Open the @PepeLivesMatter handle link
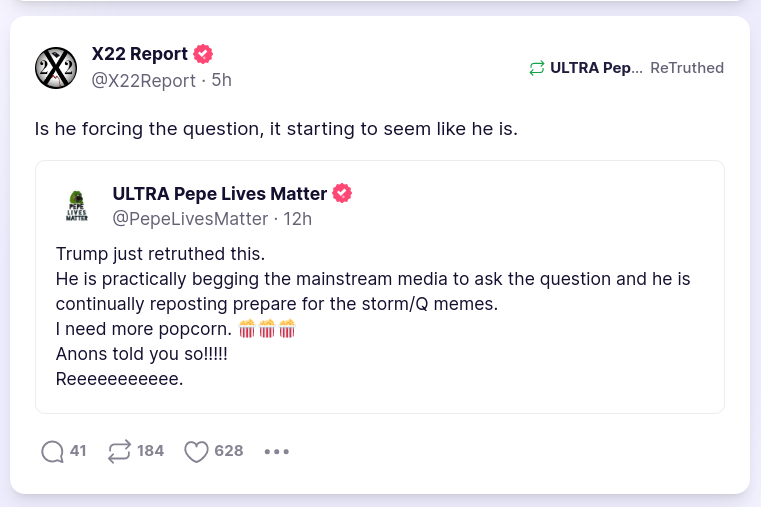This screenshot has width=761, height=507. coord(190,218)
